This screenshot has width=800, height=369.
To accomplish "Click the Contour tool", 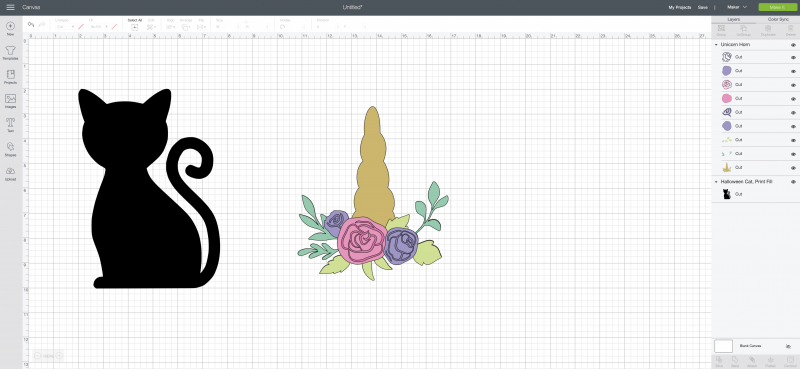I will click(x=790, y=362).
